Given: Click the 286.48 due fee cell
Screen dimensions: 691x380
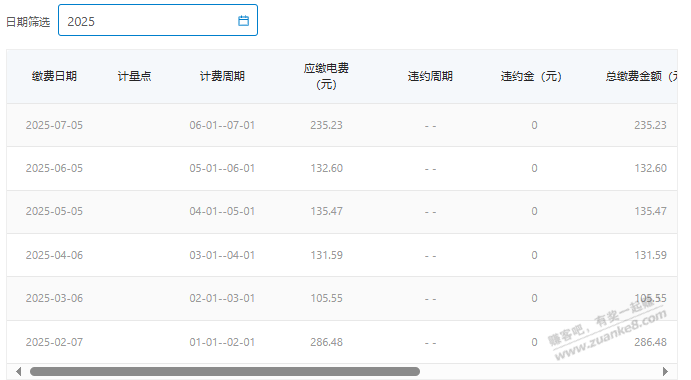Looking at the screenshot, I should pyautogui.click(x=326, y=342).
